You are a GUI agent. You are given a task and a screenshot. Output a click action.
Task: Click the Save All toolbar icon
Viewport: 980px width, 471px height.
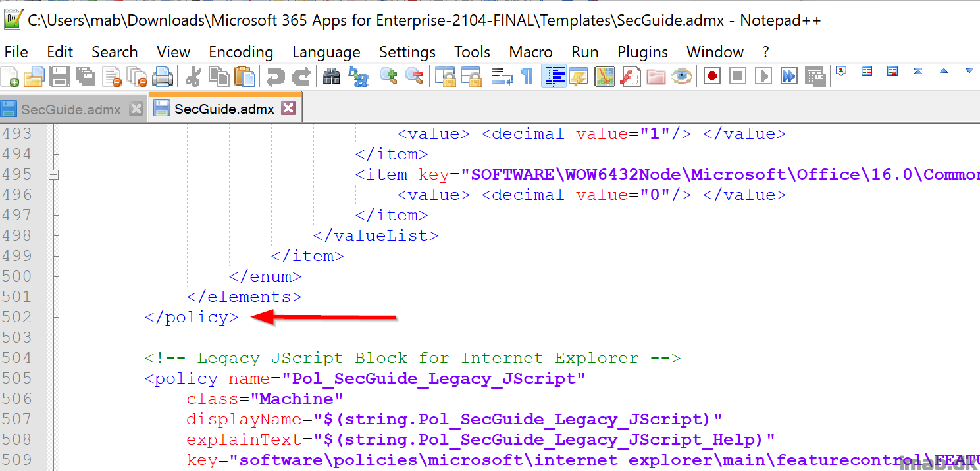pyautogui.click(x=86, y=76)
